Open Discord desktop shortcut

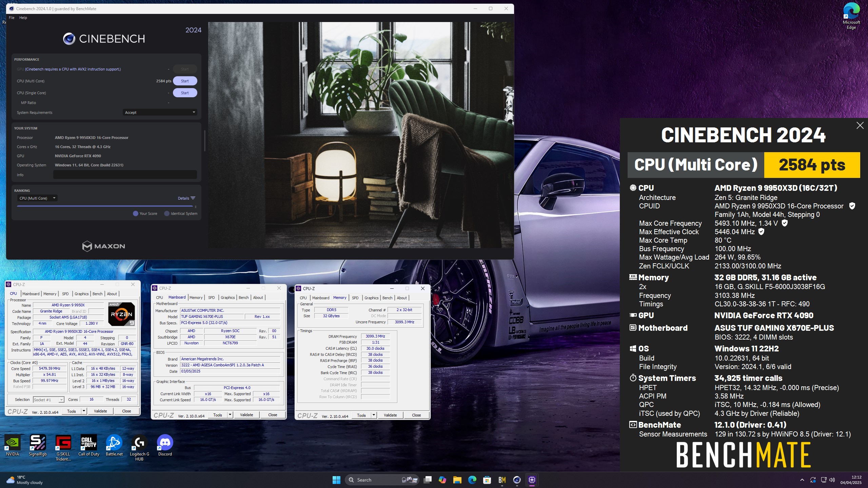click(165, 446)
